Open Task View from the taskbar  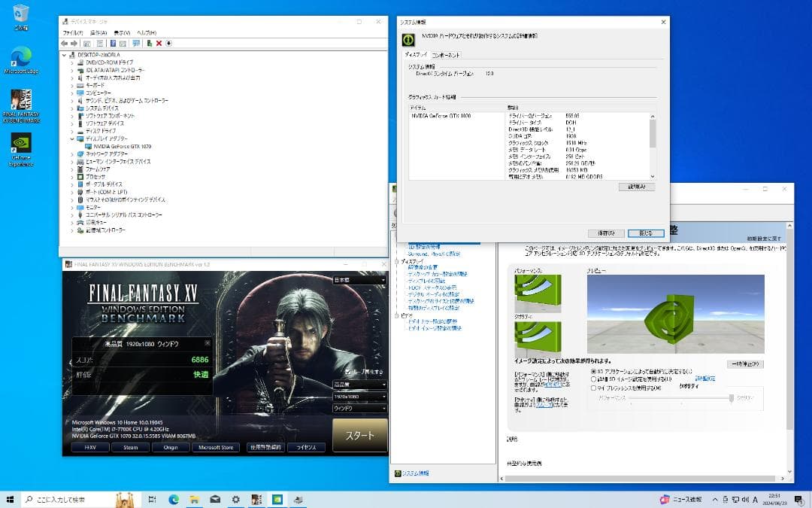point(152,499)
